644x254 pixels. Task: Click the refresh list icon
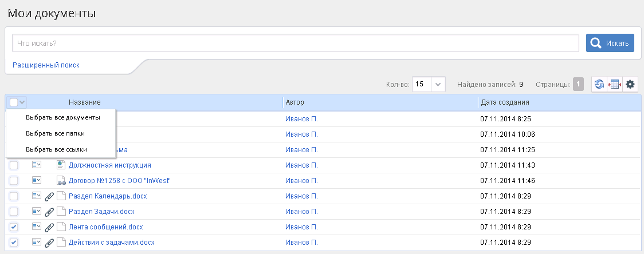click(x=599, y=84)
